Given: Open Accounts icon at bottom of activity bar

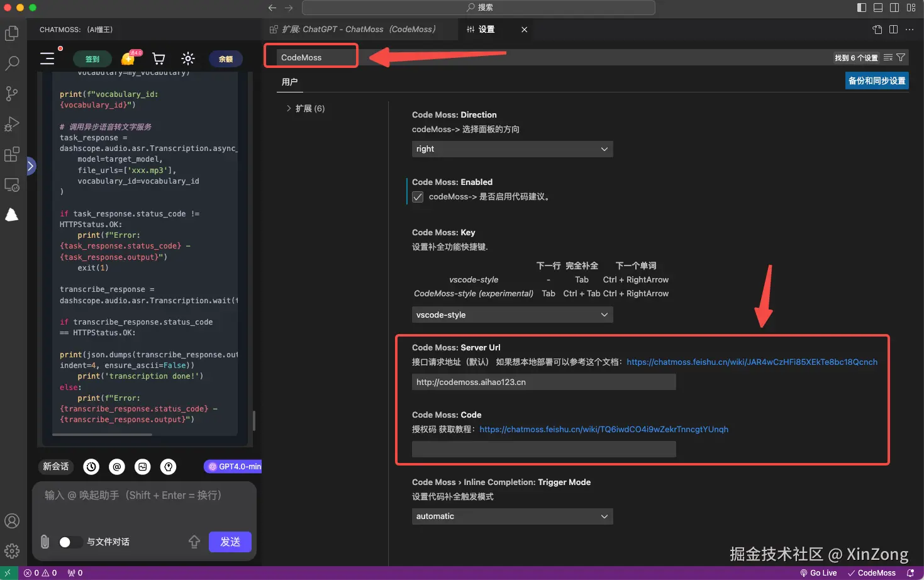Looking at the screenshot, I should point(12,521).
